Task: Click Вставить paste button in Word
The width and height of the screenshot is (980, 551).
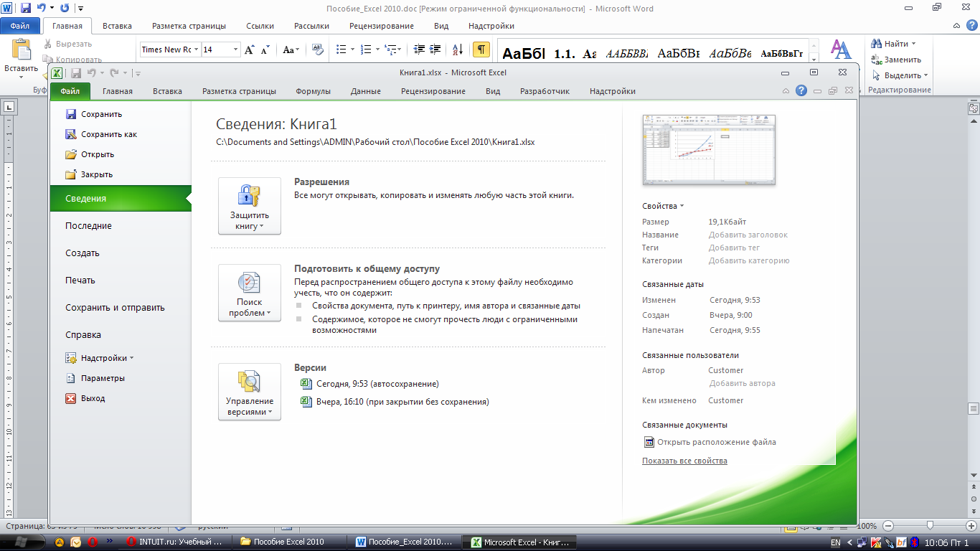Action: (22, 57)
